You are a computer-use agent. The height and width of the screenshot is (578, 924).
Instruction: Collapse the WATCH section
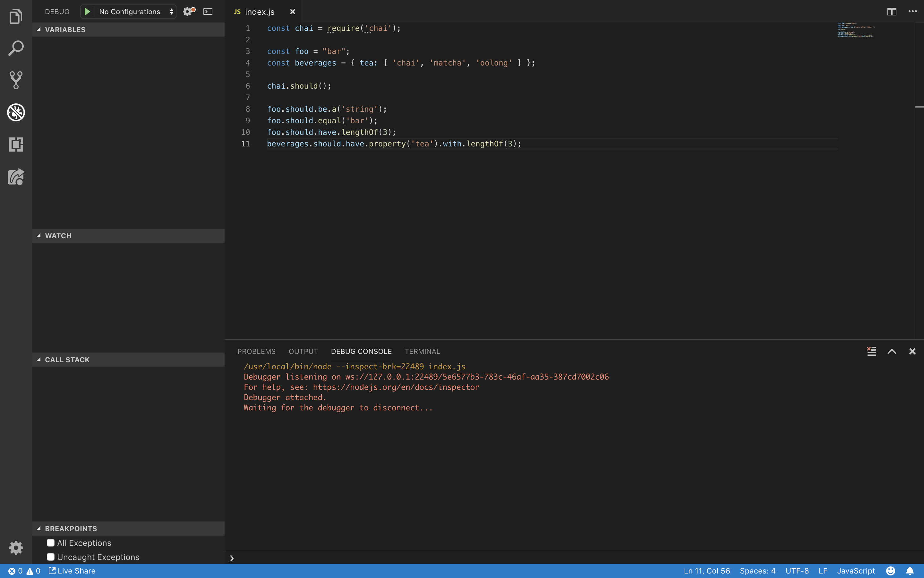[128, 236]
